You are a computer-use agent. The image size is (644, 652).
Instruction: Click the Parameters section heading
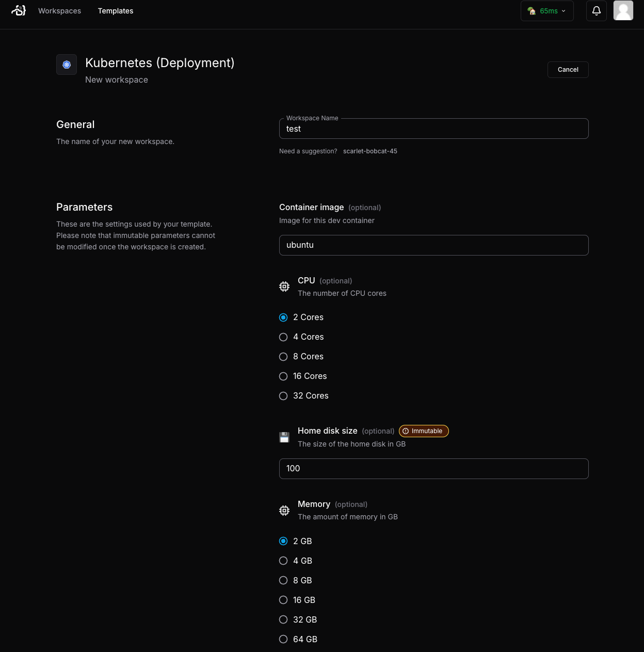click(x=84, y=207)
